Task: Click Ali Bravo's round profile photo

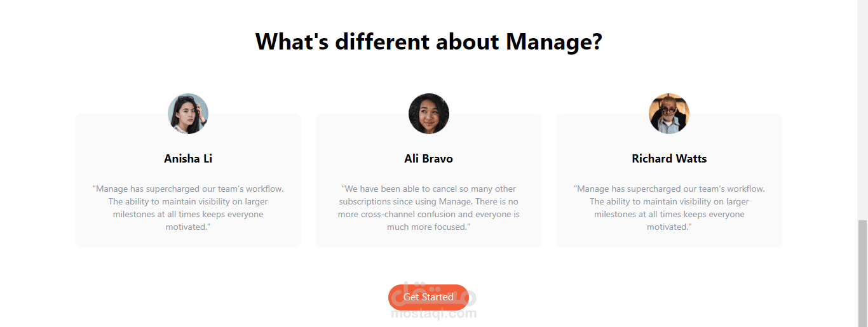Action: [x=429, y=114]
